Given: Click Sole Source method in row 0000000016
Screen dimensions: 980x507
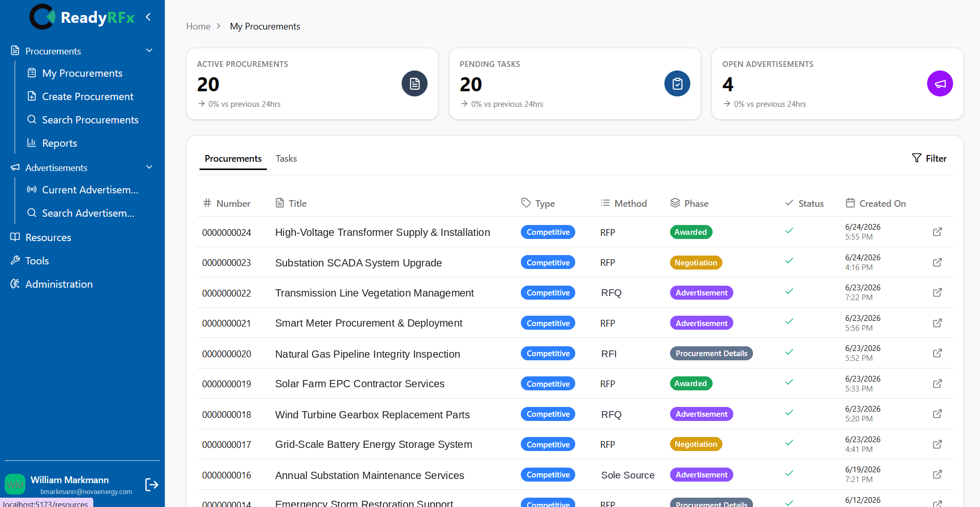Looking at the screenshot, I should [x=628, y=475].
